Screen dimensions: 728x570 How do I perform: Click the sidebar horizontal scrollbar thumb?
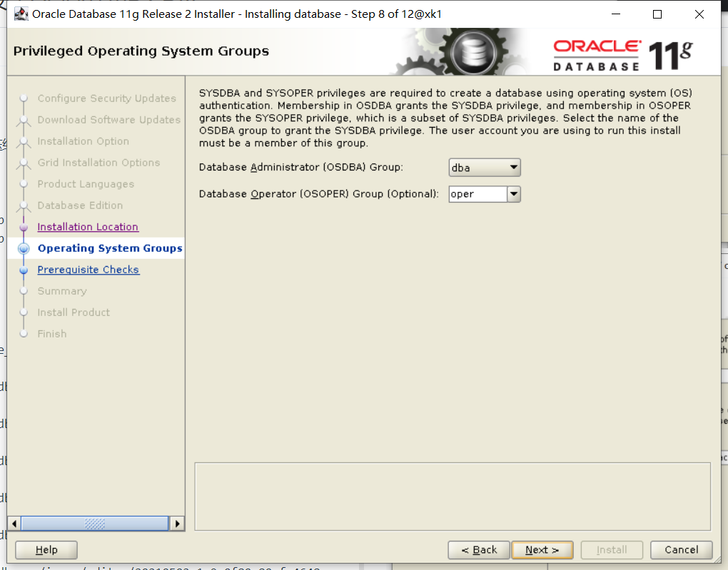click(95, 524)
